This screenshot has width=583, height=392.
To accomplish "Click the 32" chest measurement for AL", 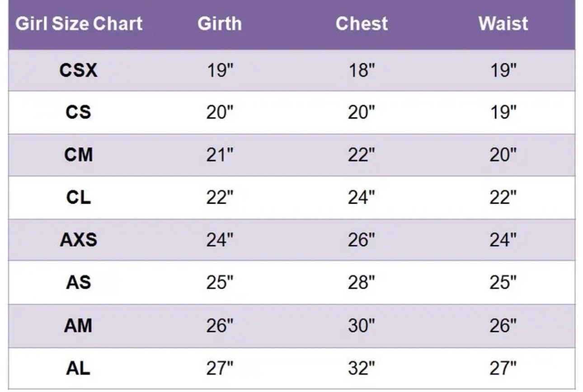I will coord(362,369).
